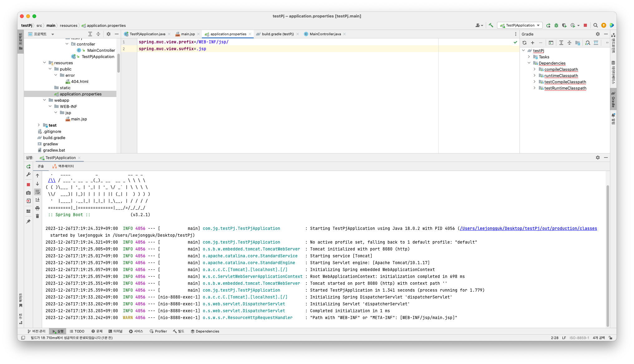
Task: Rerun TestPjApplication from the top toolbar
Action: tap(548, 25)
